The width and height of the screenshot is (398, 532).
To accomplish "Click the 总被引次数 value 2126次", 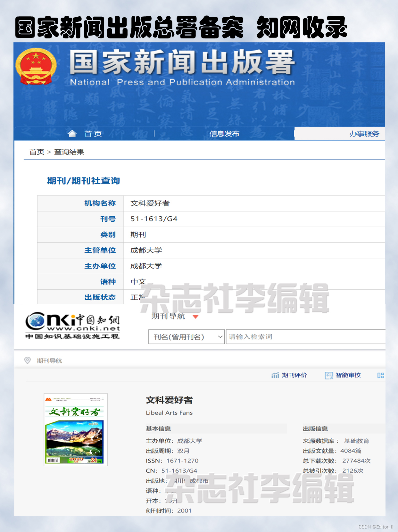I will [353, 470].
